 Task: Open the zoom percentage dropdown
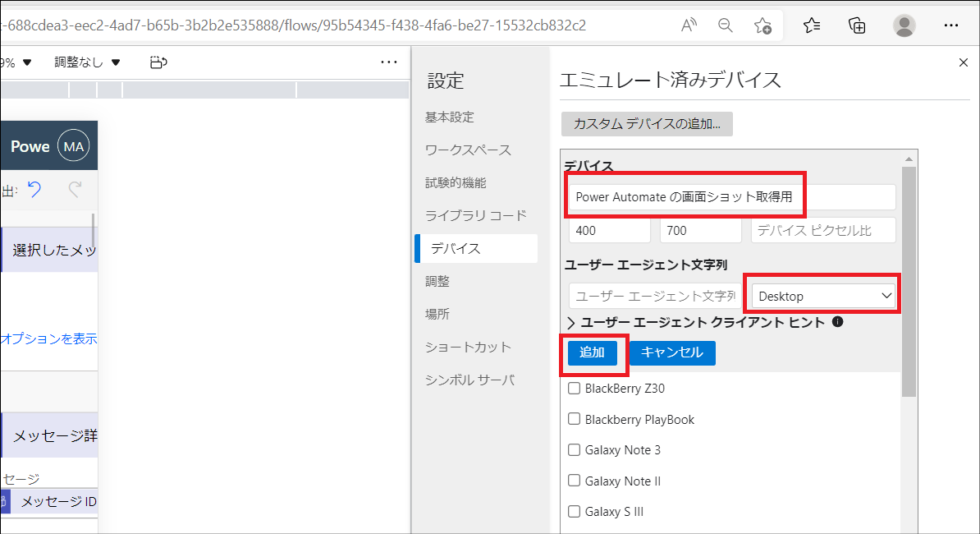click(x=16, y=62)
